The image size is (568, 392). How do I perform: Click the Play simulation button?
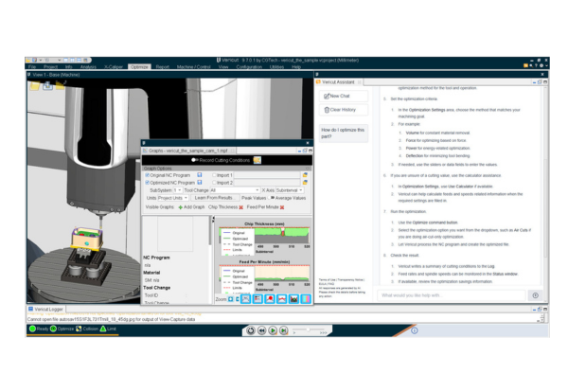tap(273, 330)
